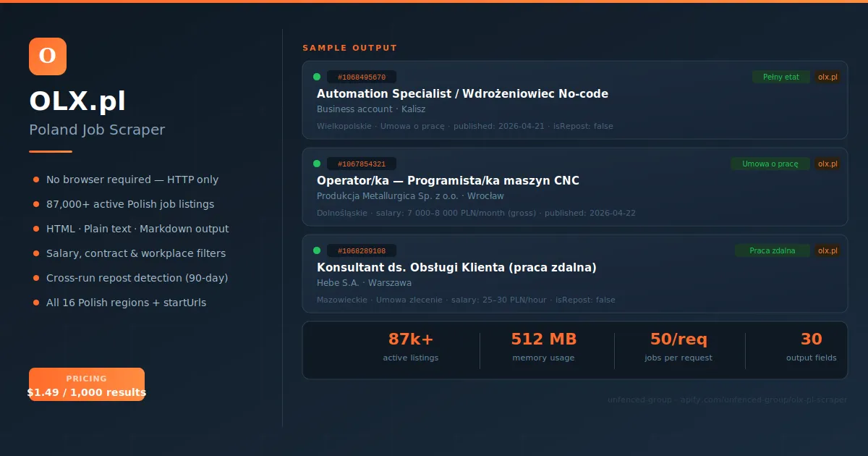Toggle the 'Praca zdalna' tag
This screenshot has height=456, width=868.
pos(771,250)
